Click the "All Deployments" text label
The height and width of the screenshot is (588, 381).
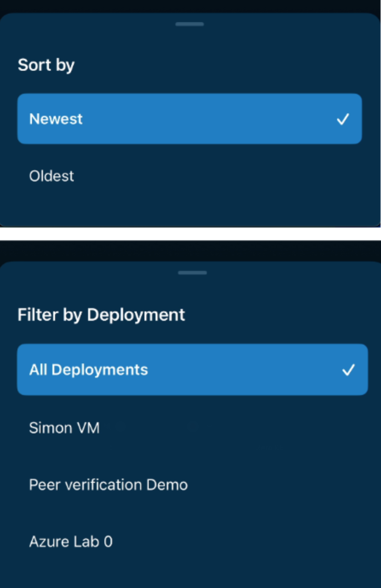tap(89, 370)
